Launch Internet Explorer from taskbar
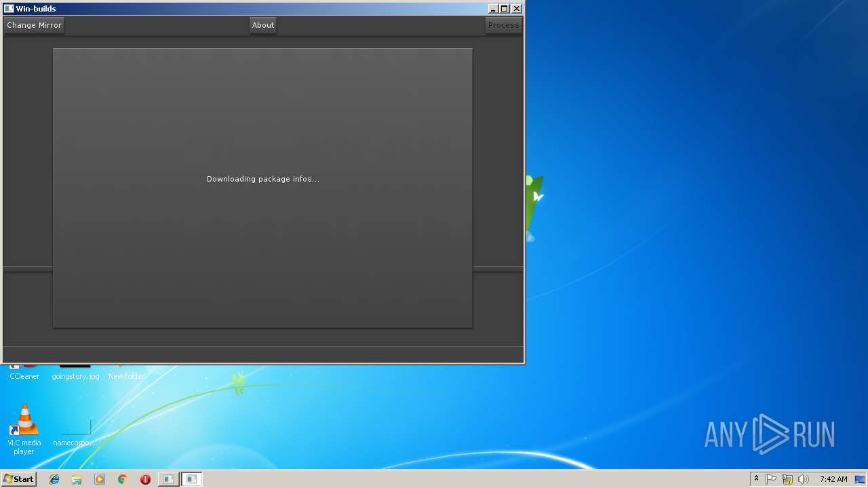 coord(54,479)
